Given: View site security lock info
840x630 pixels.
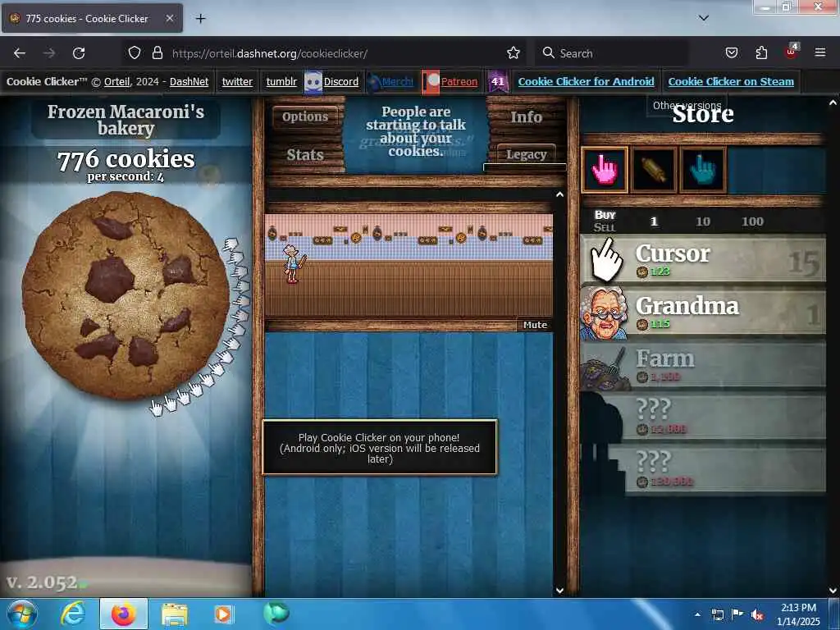Looking at the screenshot, I should pyautogui.click(x=157, y=52).
